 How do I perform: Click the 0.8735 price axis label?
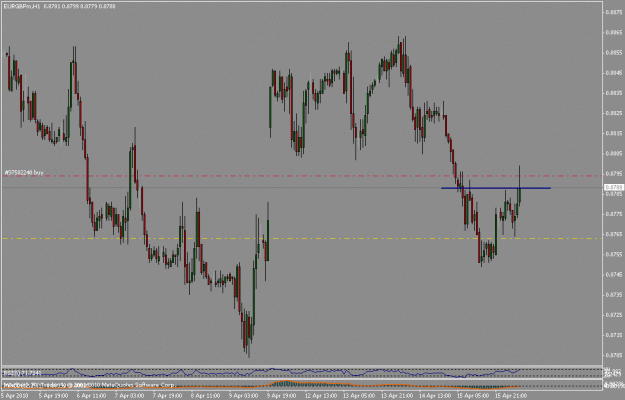pyautogui.click(x=614, y=295)
